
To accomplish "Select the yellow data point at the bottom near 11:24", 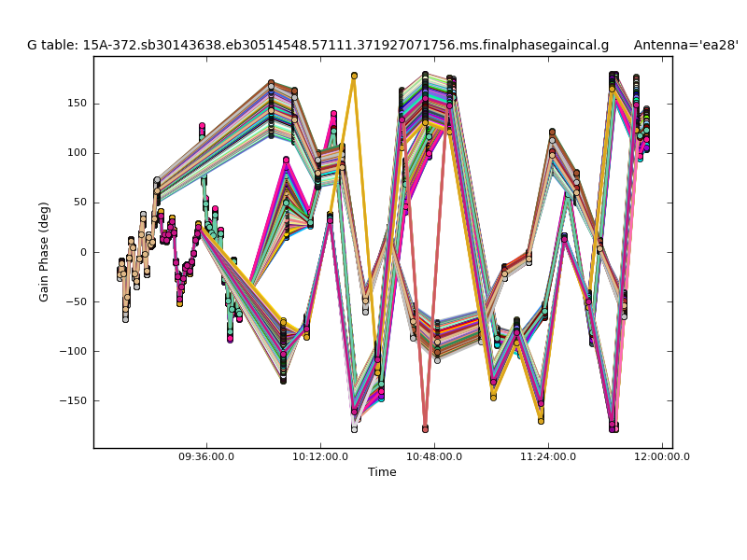I will point(541,421).
